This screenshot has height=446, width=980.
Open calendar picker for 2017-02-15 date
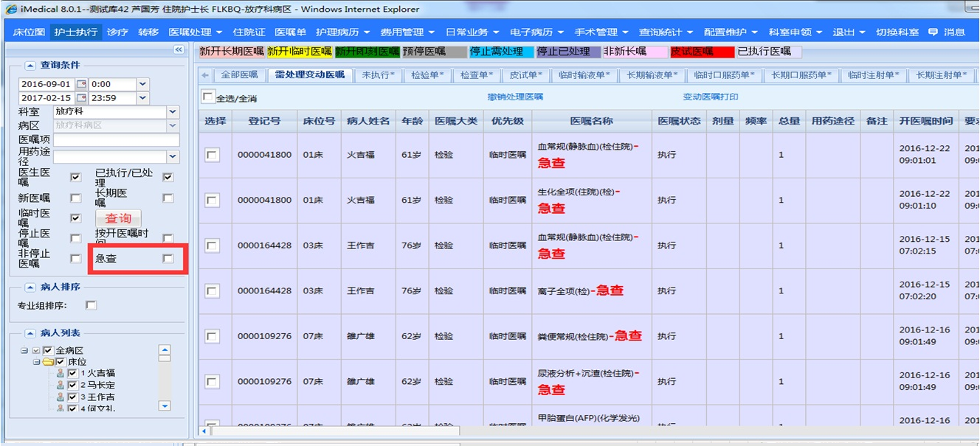(82, 98)
